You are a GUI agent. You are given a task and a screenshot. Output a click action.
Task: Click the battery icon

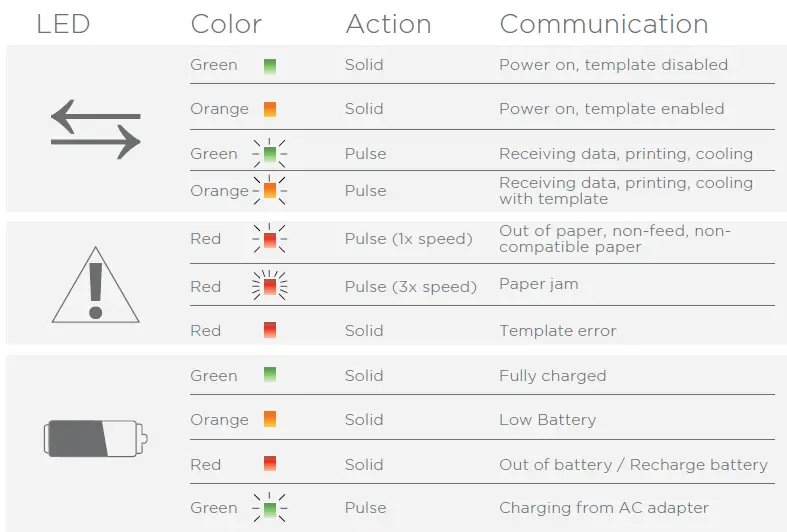[x=95, y=437]
